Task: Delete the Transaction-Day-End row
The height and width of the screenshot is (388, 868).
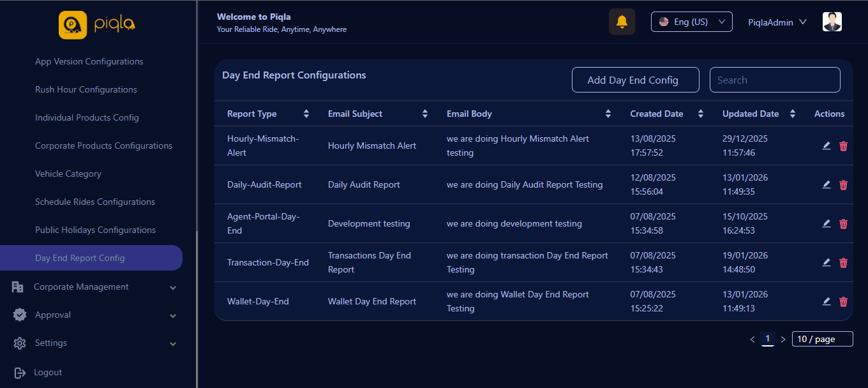Action: 843,262
